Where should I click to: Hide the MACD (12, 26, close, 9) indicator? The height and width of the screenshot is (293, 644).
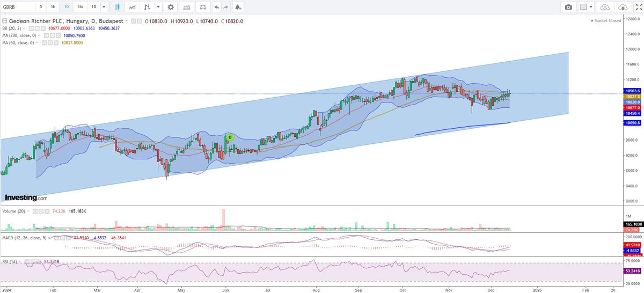(x=56, y=238)
